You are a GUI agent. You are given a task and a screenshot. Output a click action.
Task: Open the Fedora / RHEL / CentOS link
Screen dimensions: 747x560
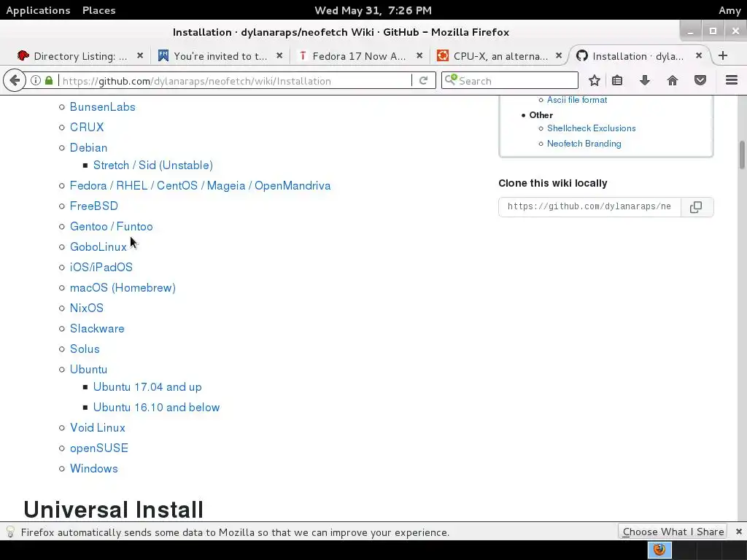coord(200,186)
